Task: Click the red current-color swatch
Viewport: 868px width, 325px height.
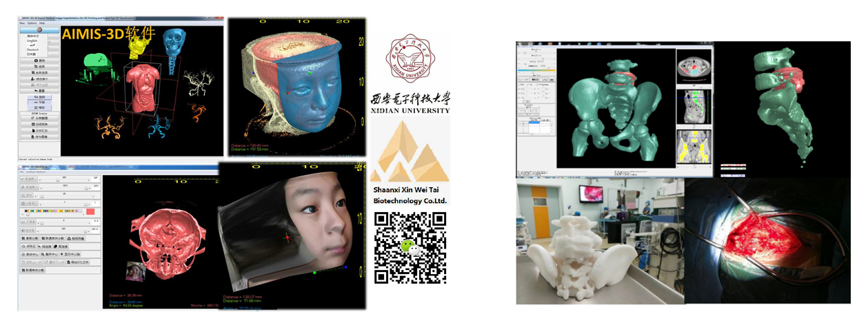Action: 90,211
